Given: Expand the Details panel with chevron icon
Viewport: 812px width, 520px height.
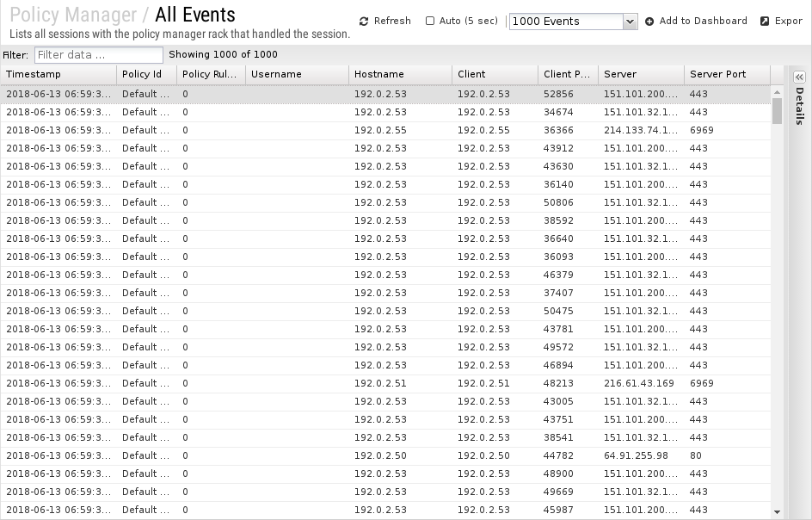Looking at the screenshot, I should 800,77.
